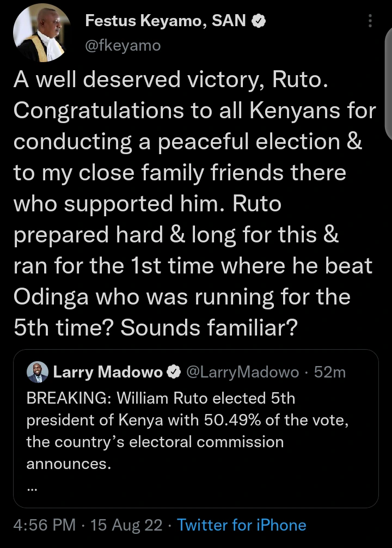392x548 pixels.
Task: Open Larry Madowo's avatar in quoted tweet
Action: [38, 372]
